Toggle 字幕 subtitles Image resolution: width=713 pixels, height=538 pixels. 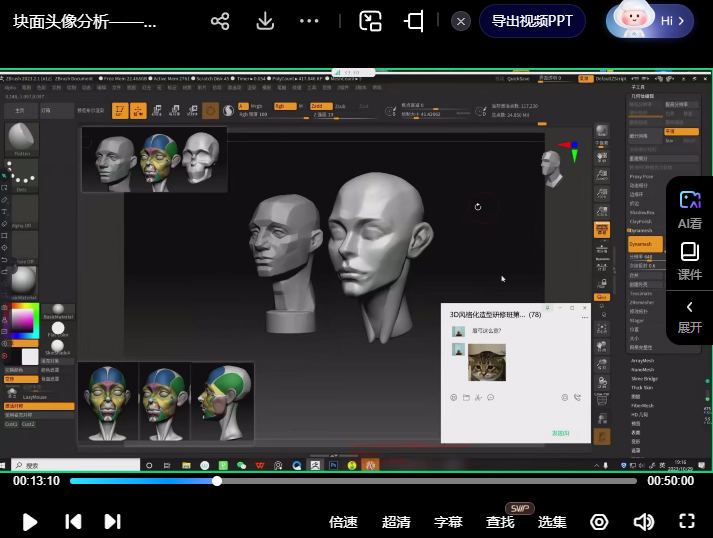448,522
